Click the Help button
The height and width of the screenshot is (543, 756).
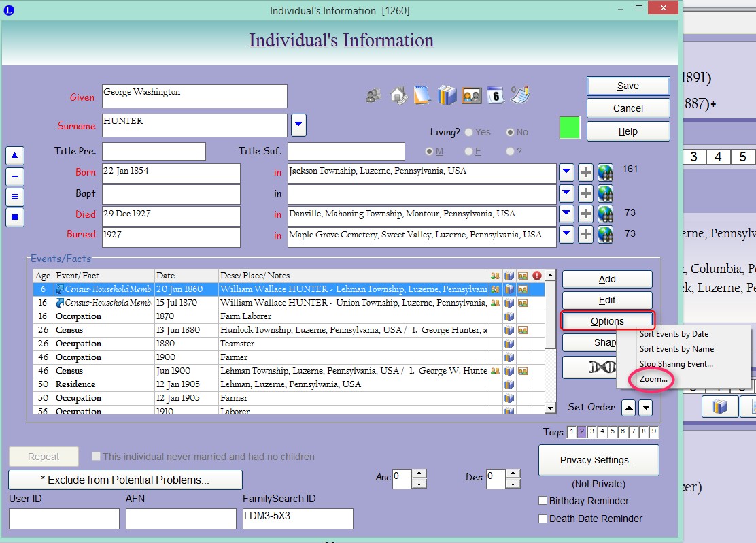pos(628,131)
